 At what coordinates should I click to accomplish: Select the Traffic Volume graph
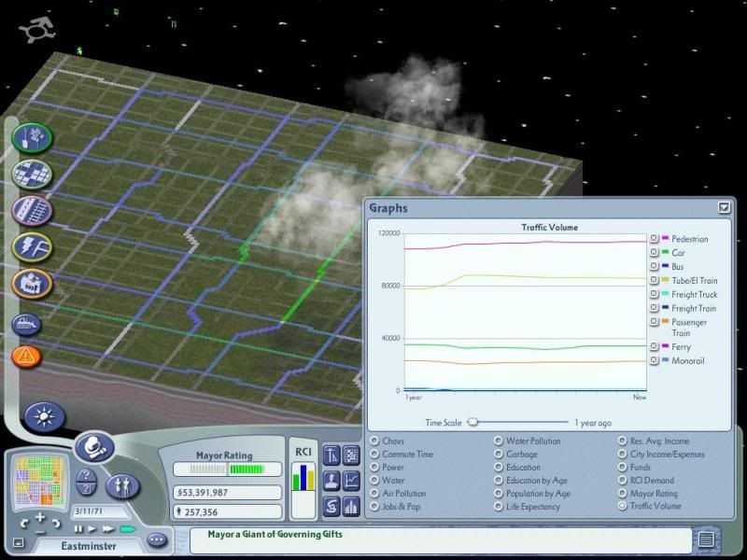(622, 506)
